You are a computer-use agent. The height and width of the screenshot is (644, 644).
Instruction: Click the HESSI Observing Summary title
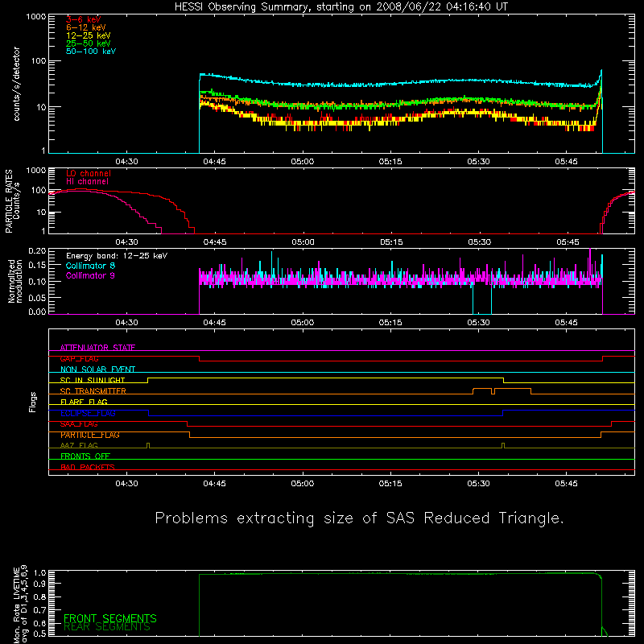341,7
